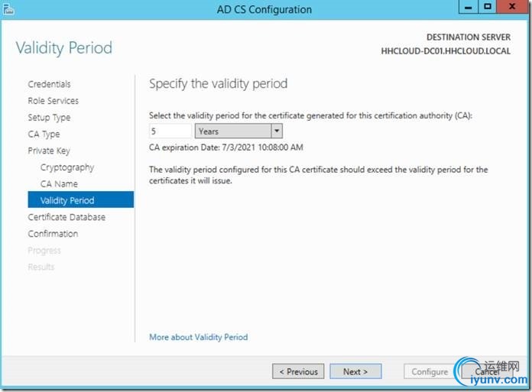Go to the CA Name sub-step
The height and width of the screenshot is (392, 532).
(59, 184)
